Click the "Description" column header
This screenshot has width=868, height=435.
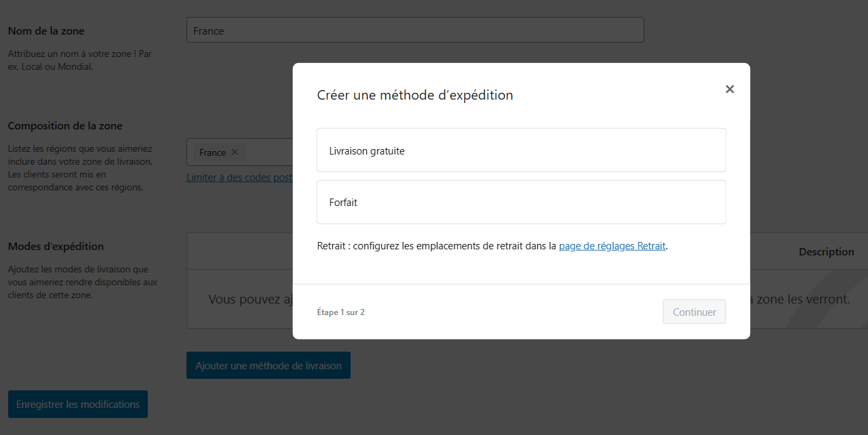[x=826, y=251]
